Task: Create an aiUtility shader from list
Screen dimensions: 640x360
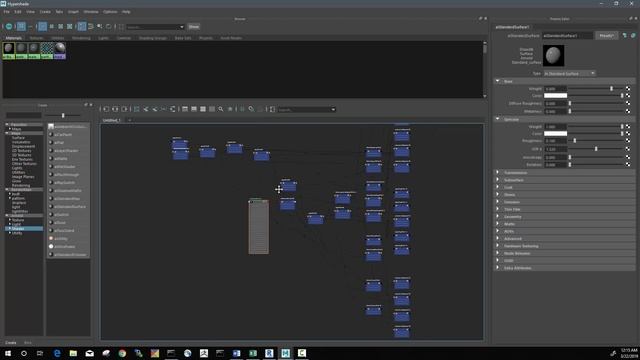Action: (x=61, y=238)
